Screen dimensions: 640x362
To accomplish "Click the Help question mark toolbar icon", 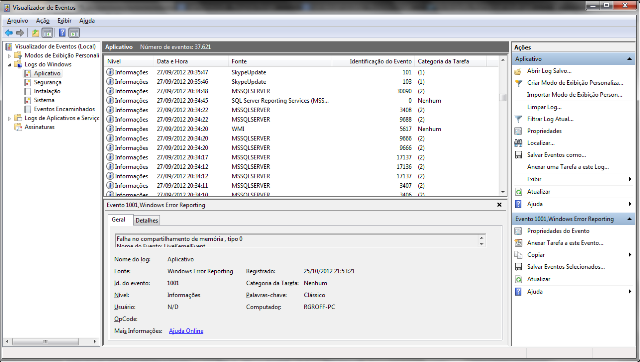I will (x=62, y=33).
